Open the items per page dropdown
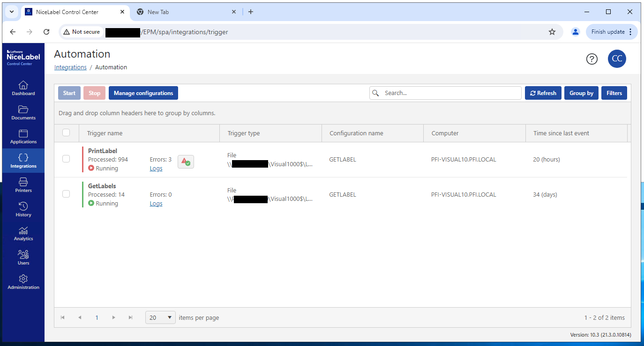Screen dimensions: 644x346 pos(160,317)
